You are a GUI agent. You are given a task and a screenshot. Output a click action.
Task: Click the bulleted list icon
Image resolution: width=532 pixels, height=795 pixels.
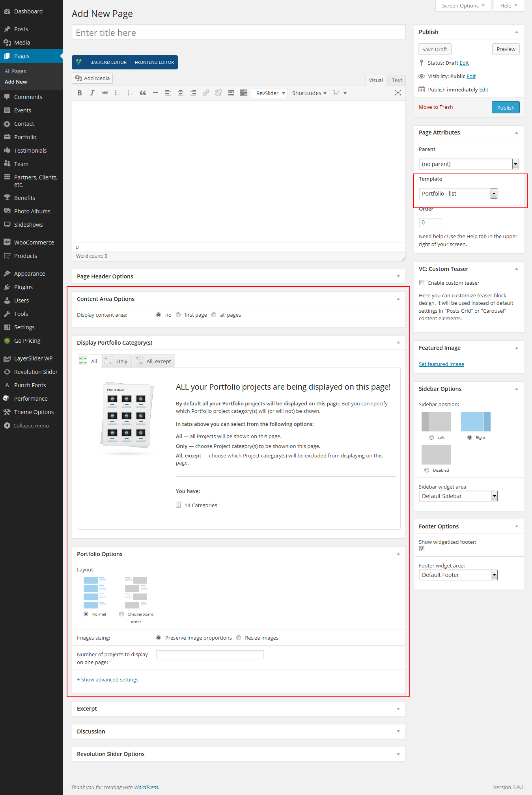coord(118,93)
